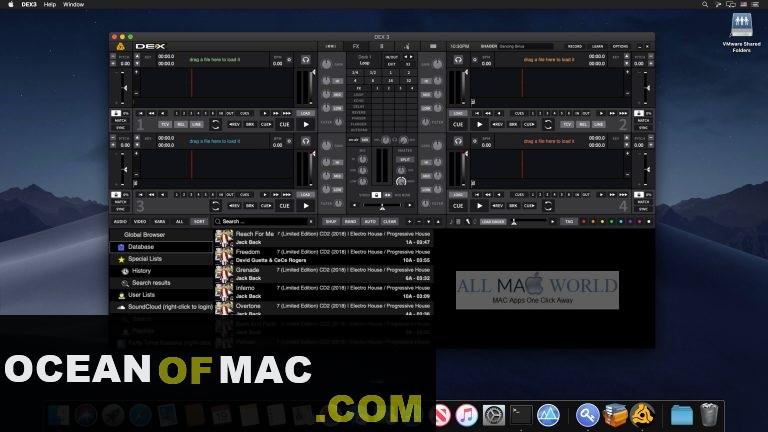The width and height of the screenshot is (768, 432).
Task: Click the loop arrows icon on deck 3
Action: 215,206
